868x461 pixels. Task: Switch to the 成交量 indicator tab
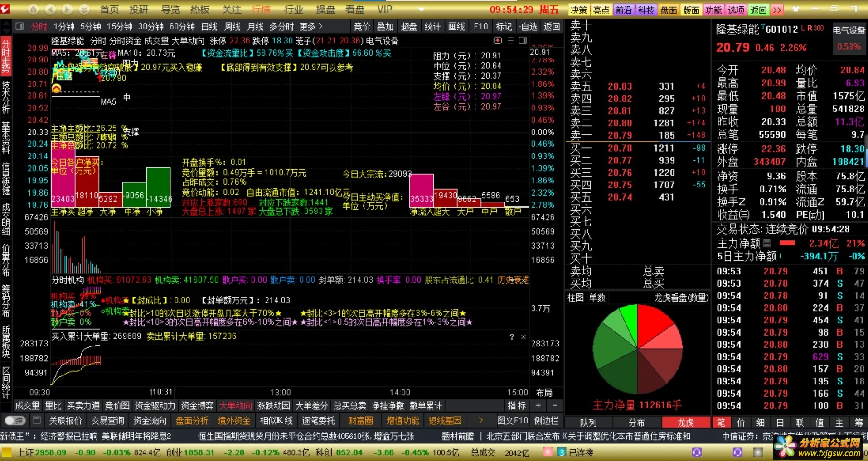pyautogui.click(x=28, y=406)
